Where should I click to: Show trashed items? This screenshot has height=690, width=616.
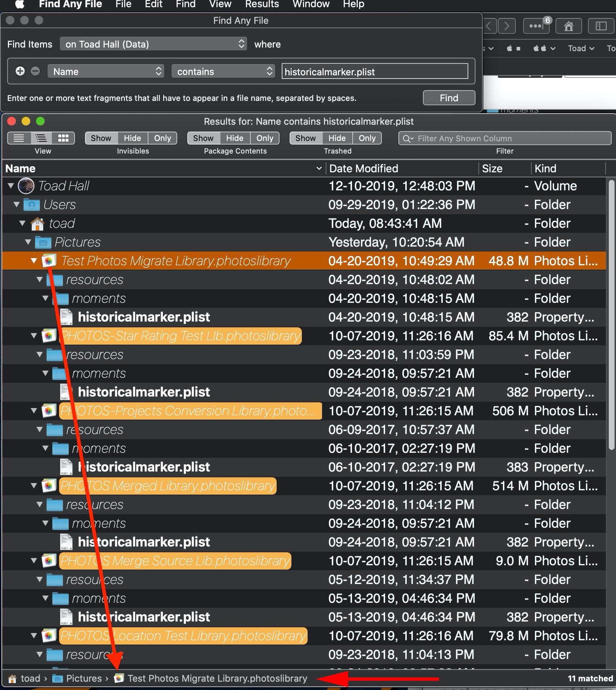click(x=305, y=138)
